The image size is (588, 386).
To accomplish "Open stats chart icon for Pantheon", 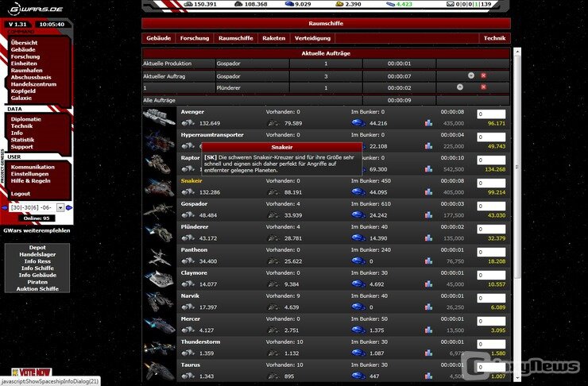I will [x=428, y=261].
